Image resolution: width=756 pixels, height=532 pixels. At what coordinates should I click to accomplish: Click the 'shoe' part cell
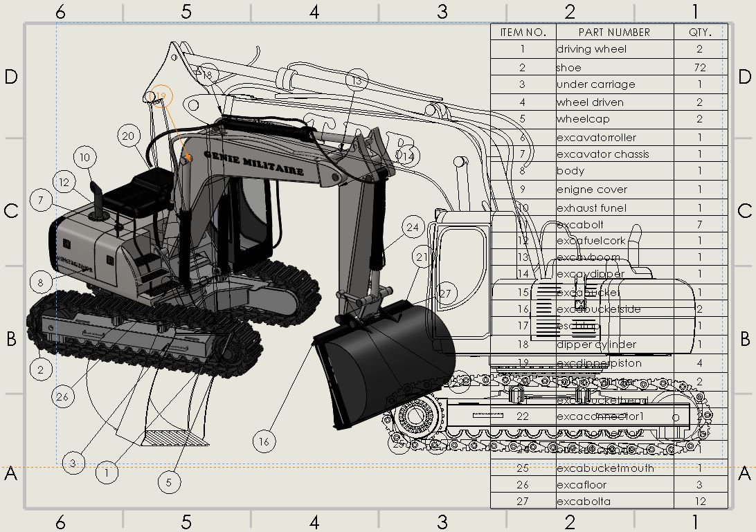tap(615, 67)
